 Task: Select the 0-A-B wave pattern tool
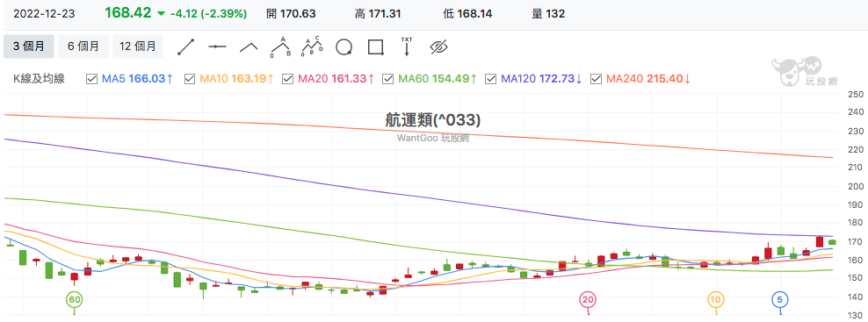280,47
